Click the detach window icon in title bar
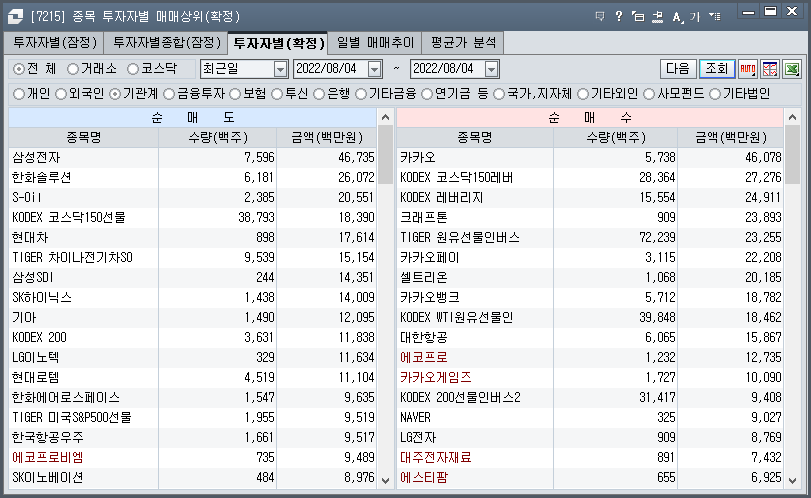This screenshot has height=498, width=811. 638,17
